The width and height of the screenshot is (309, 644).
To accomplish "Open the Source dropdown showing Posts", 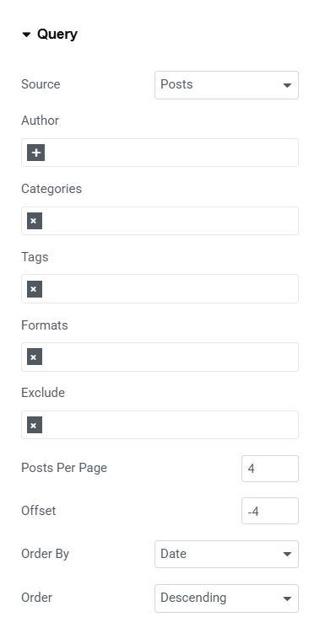I will coord(226,85).
